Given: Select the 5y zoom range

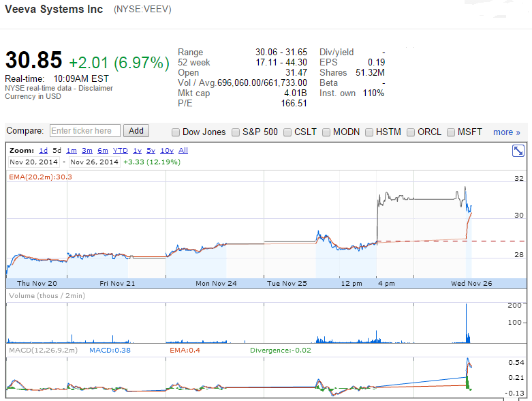Looking at the screenshot, I should point(151,151).
